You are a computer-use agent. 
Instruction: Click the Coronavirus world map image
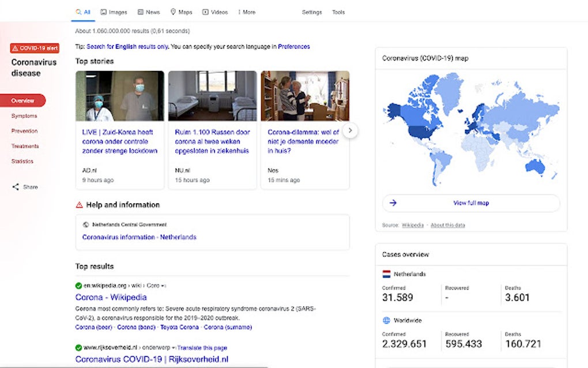coord(471,130)
